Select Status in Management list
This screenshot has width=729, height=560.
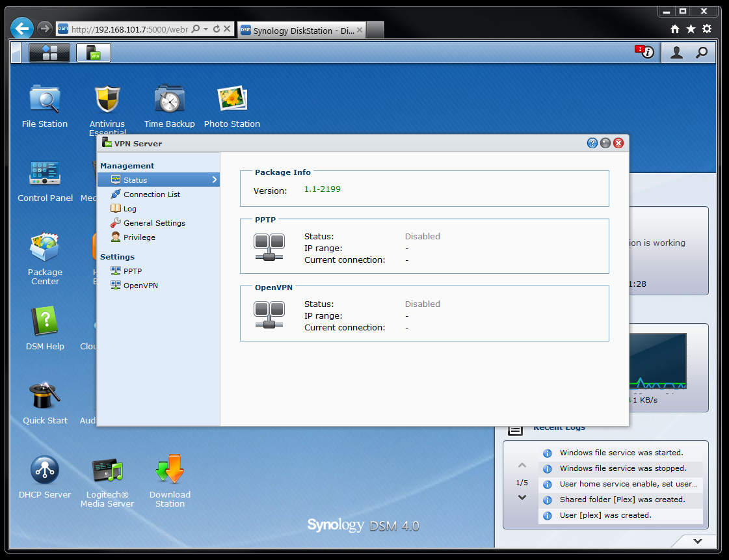pyautogui.click(x=159, y=180)
